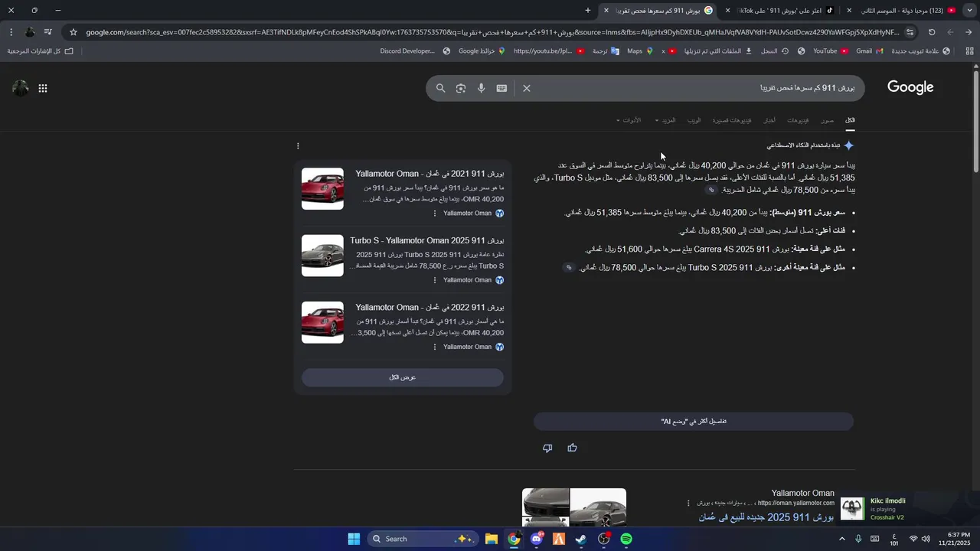Open the Chrome profile avatar in toolbar
The image size is (980, 551).
[x=30, y=32]
